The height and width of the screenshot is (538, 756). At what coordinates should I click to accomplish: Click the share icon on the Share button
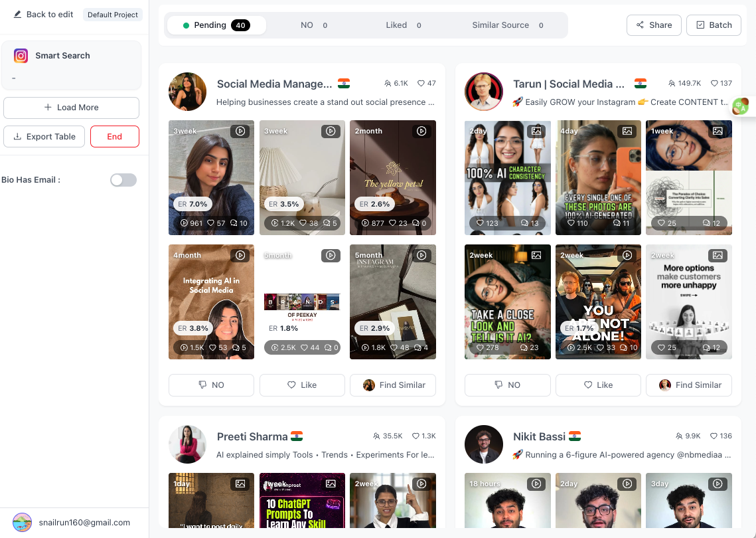639,25
